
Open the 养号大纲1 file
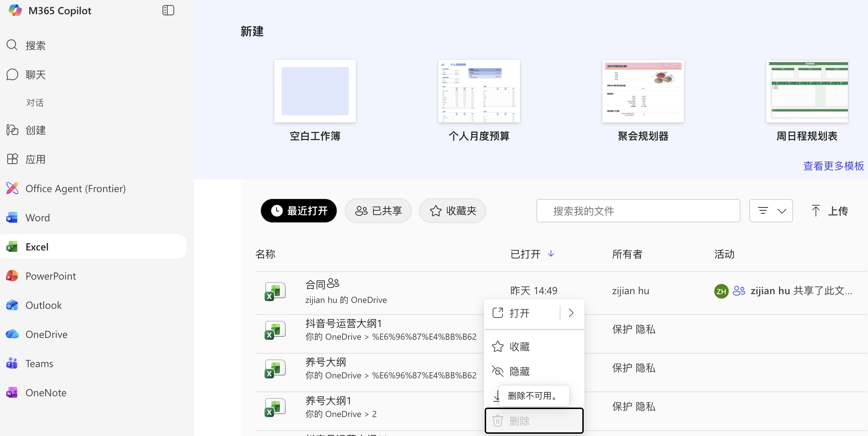pos(328,401)
